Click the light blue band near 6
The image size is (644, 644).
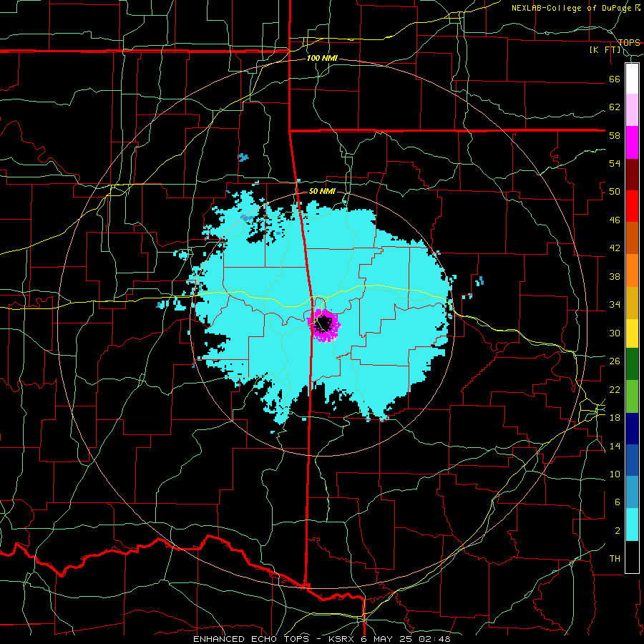click(632, 492)
